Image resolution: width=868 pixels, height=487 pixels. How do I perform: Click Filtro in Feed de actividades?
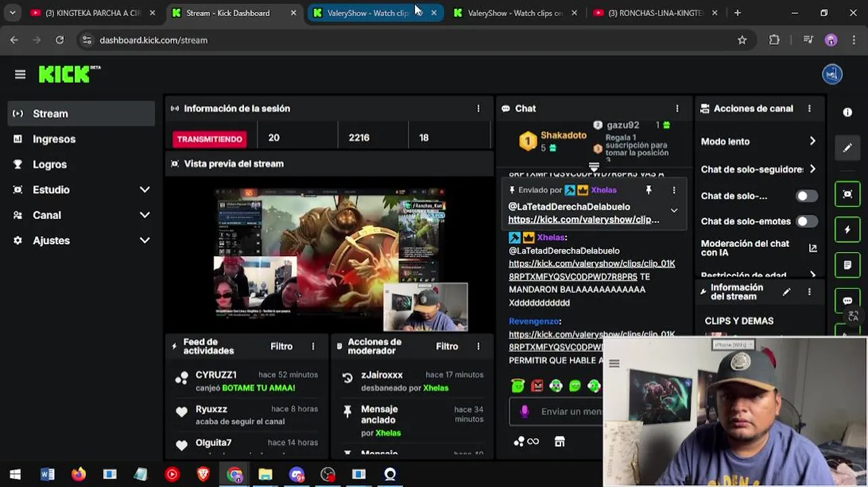pos(281,346)
